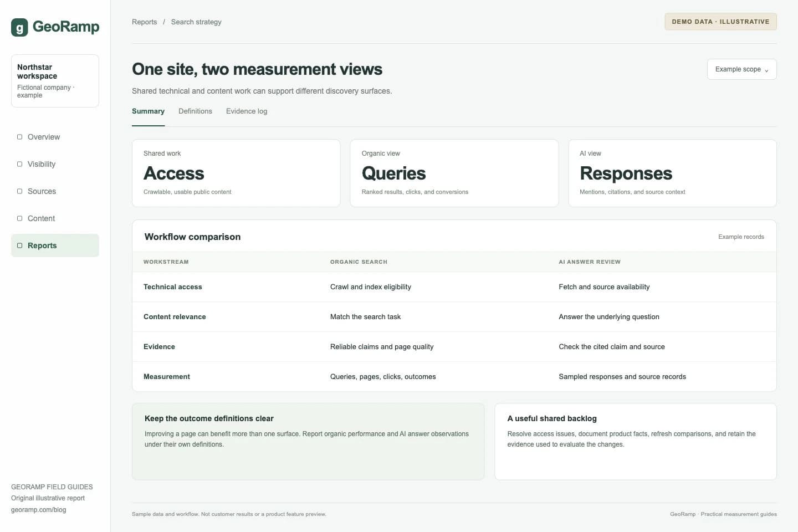Open the georamp.com/blog link
This screenshot has height=532, width=798.
click(39, 510)
